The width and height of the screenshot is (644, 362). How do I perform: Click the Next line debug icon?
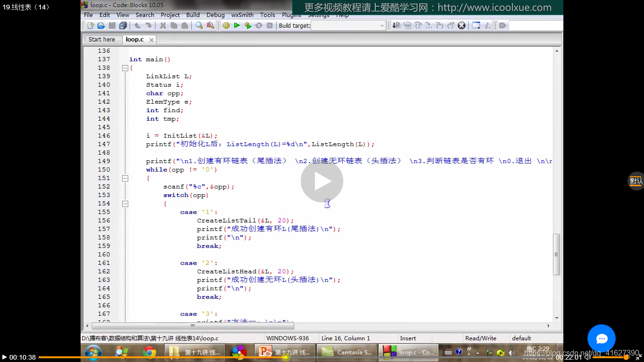(x=418, y=25)
